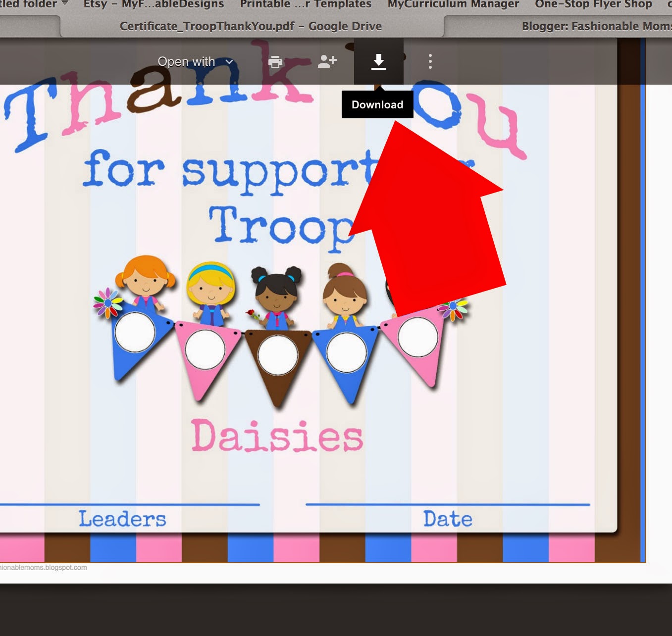Click the Date label on certificate
The height and width of the screenshot is (636, 672).
pyautogui.click(x=448, y=519)
